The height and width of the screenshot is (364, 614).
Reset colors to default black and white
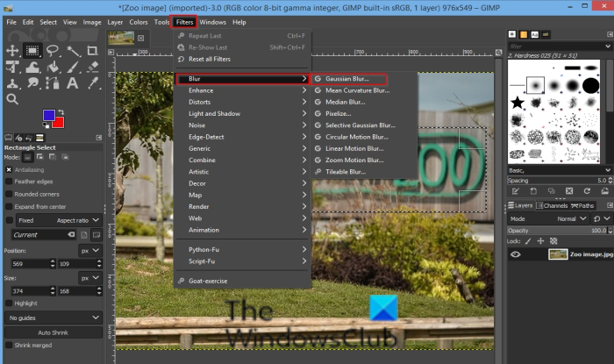[46, 125]
